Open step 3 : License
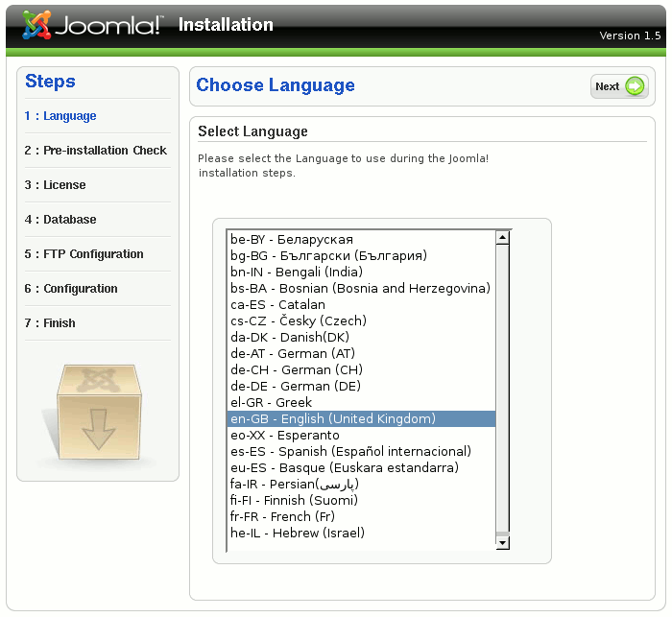Image resolution: width=672 pixels, height=617 pixels. (x=56, y=184)
